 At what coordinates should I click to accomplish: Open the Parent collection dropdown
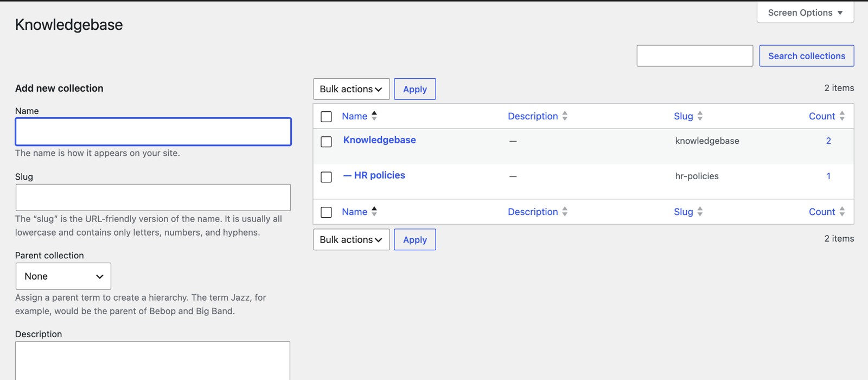pyautogui.click(x=63, y=276)
